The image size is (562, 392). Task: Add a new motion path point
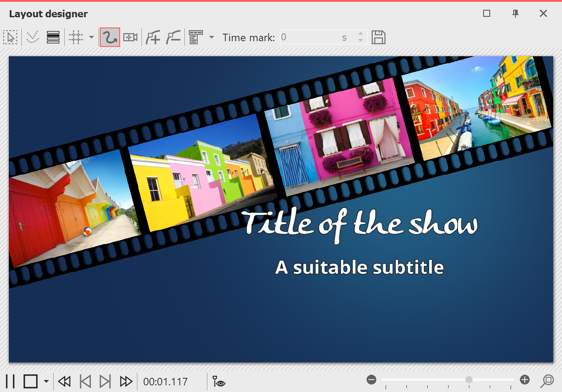point(153,37)
